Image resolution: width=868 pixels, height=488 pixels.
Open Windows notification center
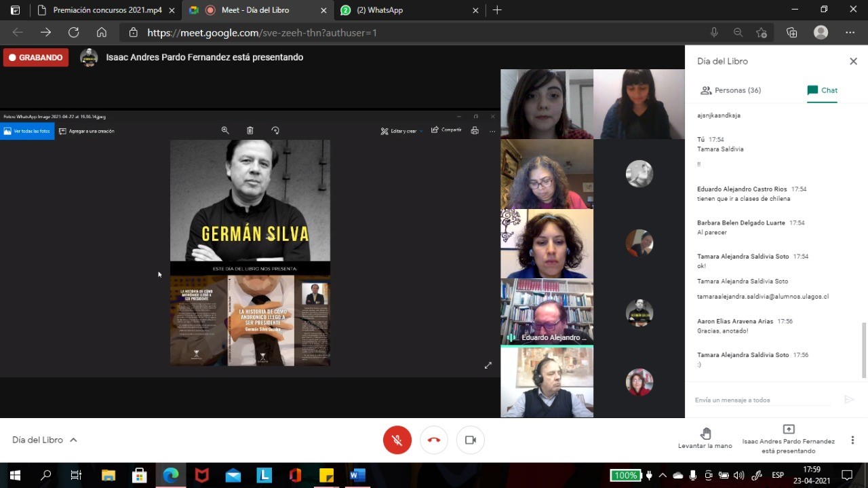pos(847,475)
